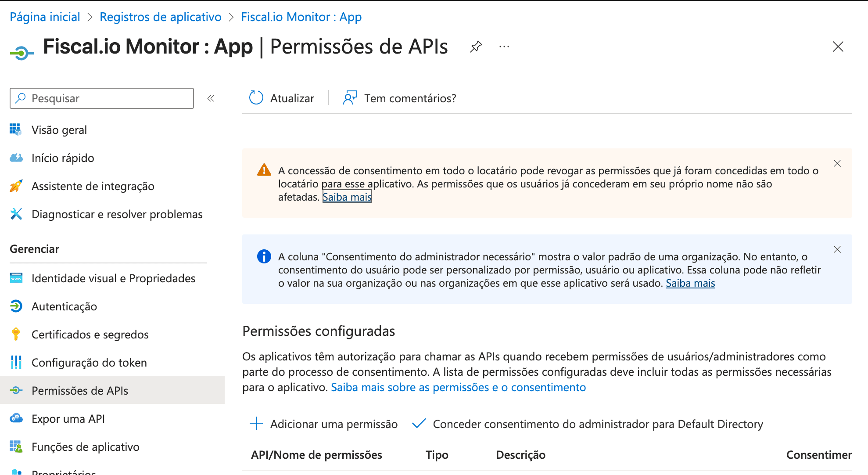Select Permissões de APIs in sidebar
Image resolution: width=868 pixels, height=475 pixels.
112,390
